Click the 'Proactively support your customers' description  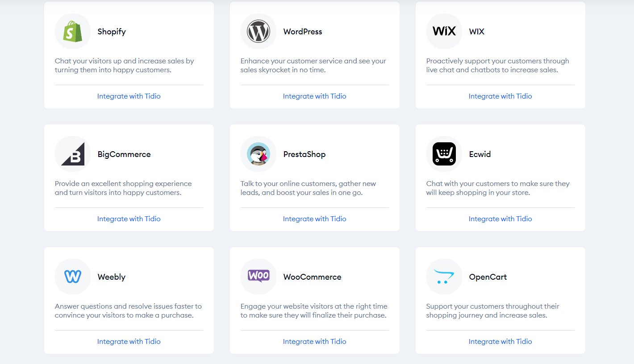(x=498, y=65)
